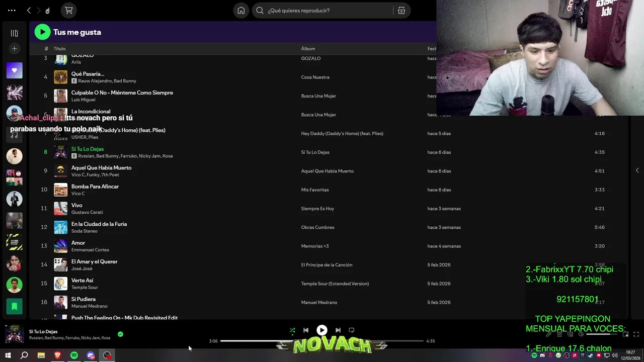Image resolution: width=644 pixels, height=362 pixels.
Task: Enter full screen player view
Action: (636, 334)
